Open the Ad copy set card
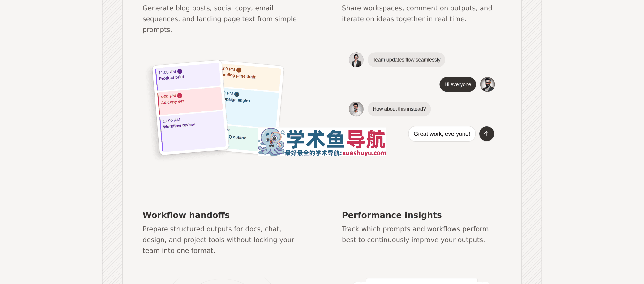Screen dimensions: 644x284 point(190,101)
